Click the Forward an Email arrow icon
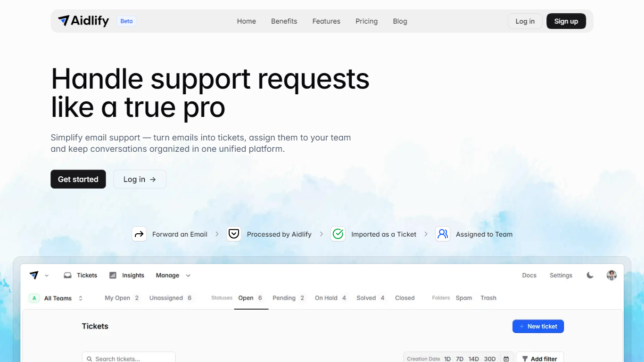This screenshot has height=362, width=644. point(139,234)
